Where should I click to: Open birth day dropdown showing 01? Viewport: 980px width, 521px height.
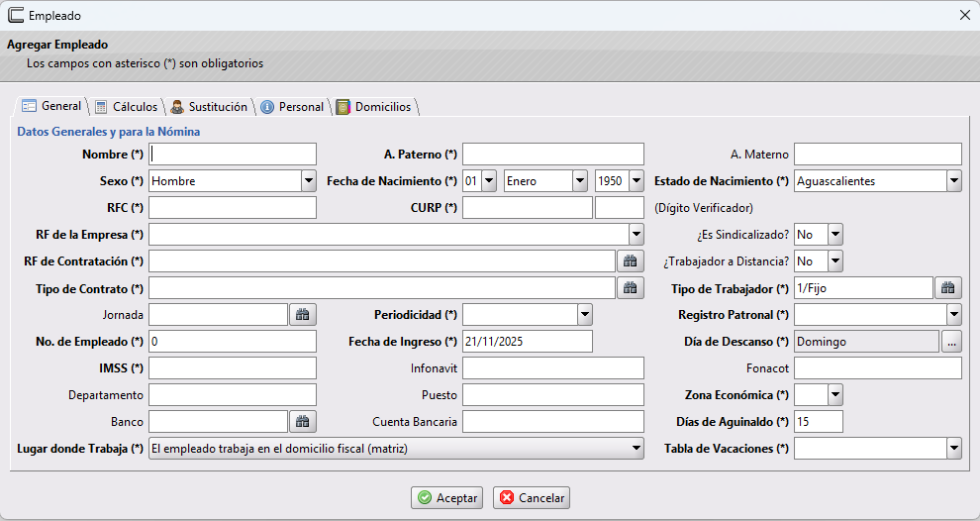(x=489, y=181)
